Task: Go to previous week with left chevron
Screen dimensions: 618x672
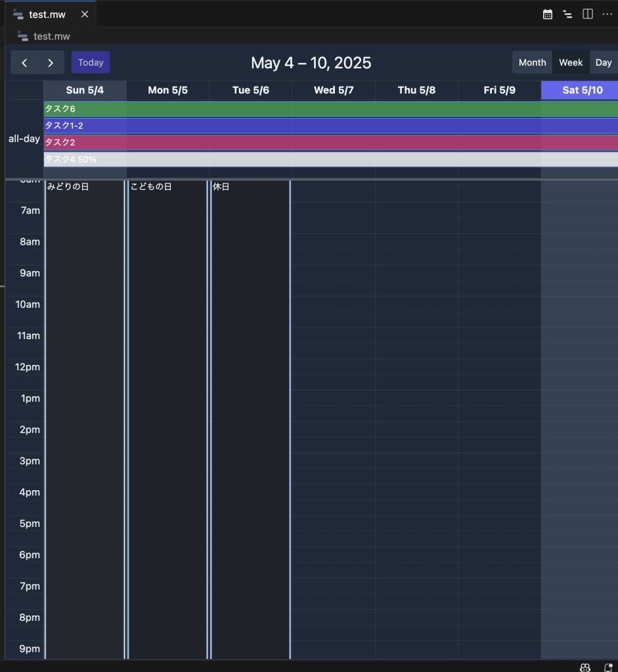Action: pyautogui.click(x=24, y=63)
